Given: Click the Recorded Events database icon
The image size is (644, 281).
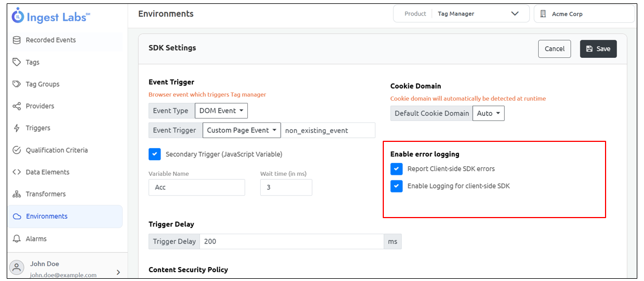Looking at the screenshot, I should click(17, 40).
